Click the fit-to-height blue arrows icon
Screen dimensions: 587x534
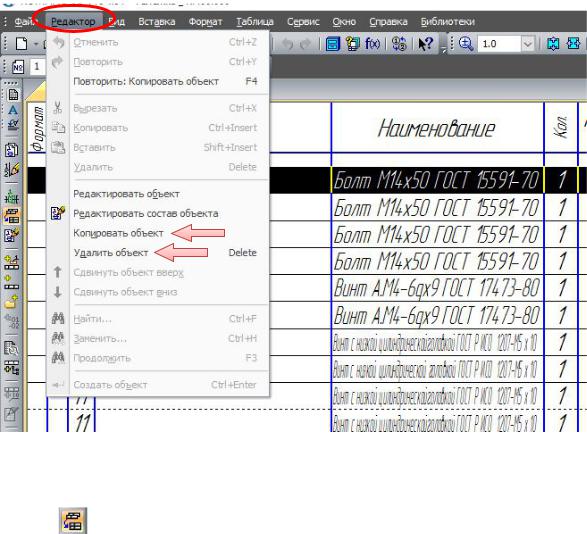[x=553, y=44]
